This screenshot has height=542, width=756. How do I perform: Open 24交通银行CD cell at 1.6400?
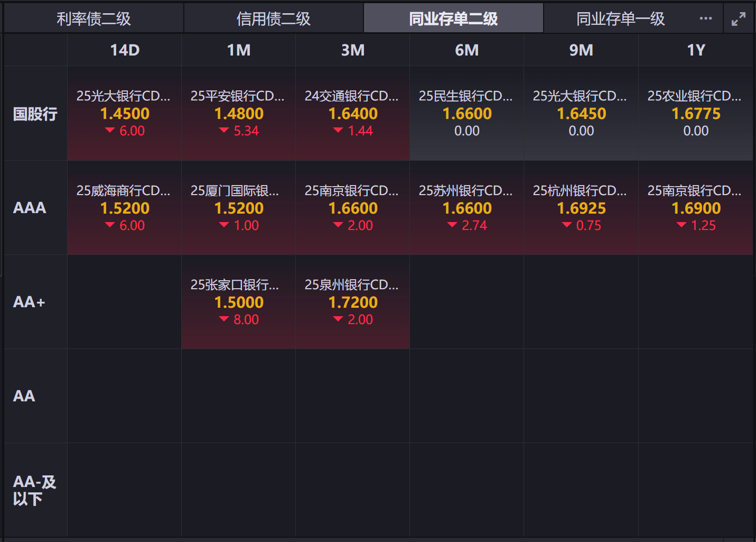[353, 114]
